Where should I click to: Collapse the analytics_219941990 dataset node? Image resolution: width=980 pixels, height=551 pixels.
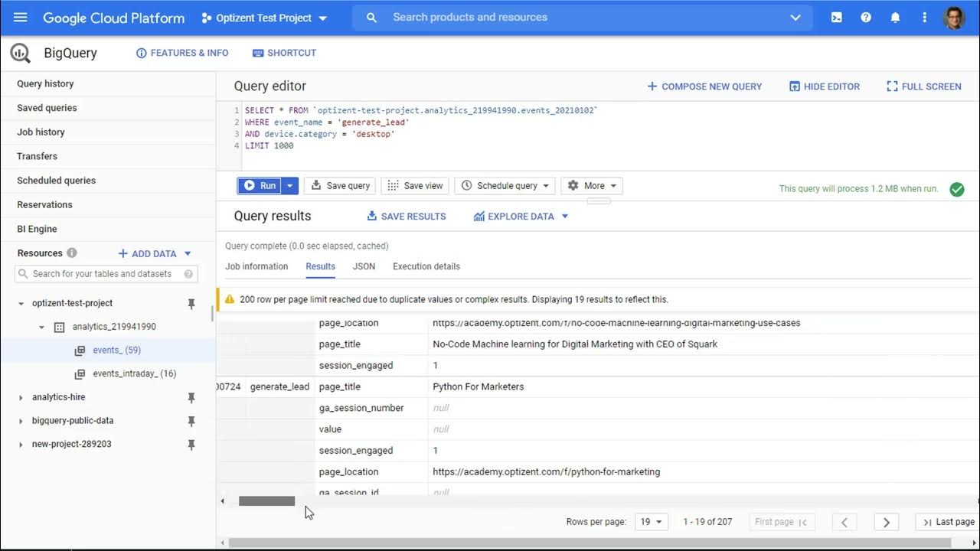coord(41,327)
